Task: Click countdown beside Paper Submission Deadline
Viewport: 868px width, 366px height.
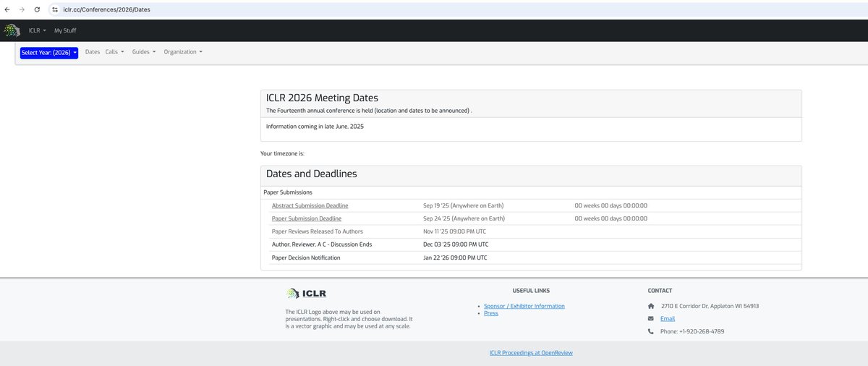Action: 611,218
